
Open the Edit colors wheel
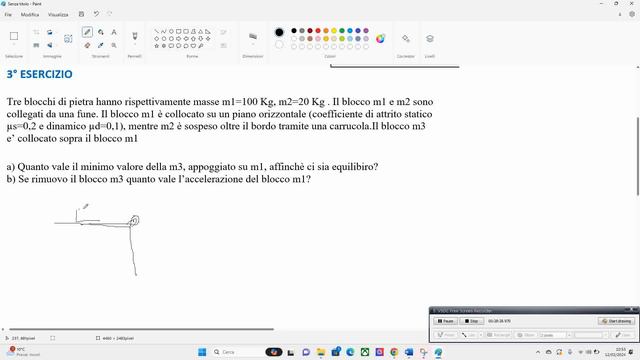380,38
